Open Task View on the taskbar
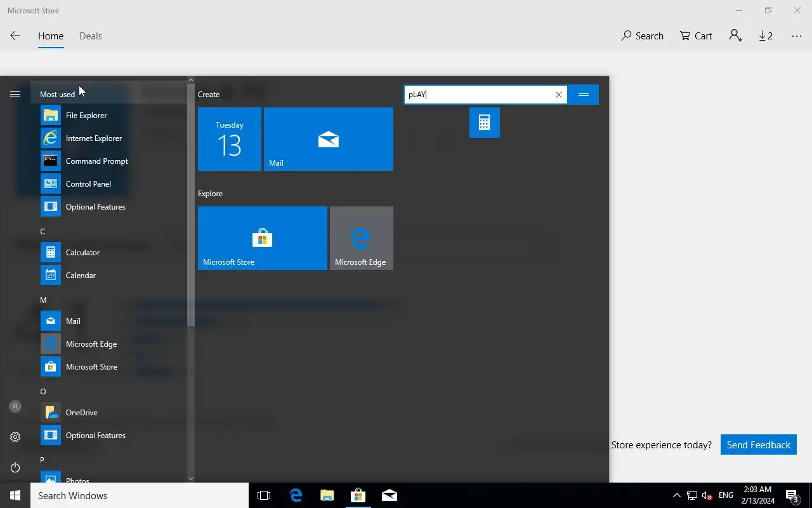 coord(264,495)
